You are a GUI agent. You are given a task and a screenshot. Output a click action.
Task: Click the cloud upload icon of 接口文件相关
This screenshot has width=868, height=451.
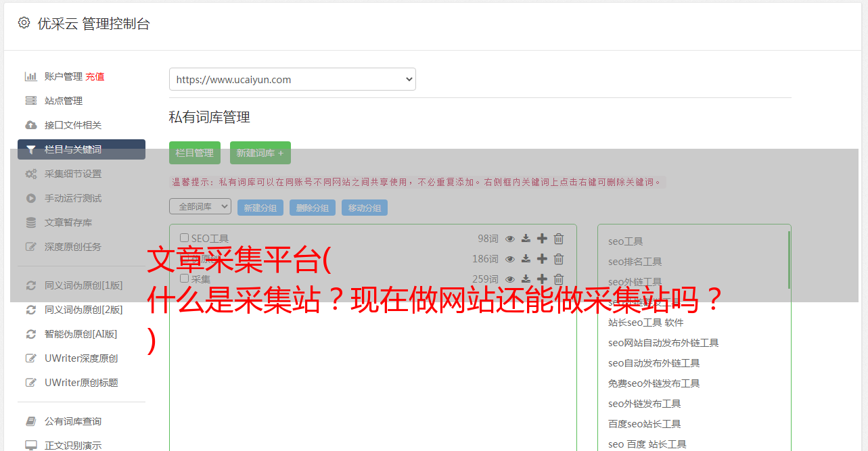point(30,125)
